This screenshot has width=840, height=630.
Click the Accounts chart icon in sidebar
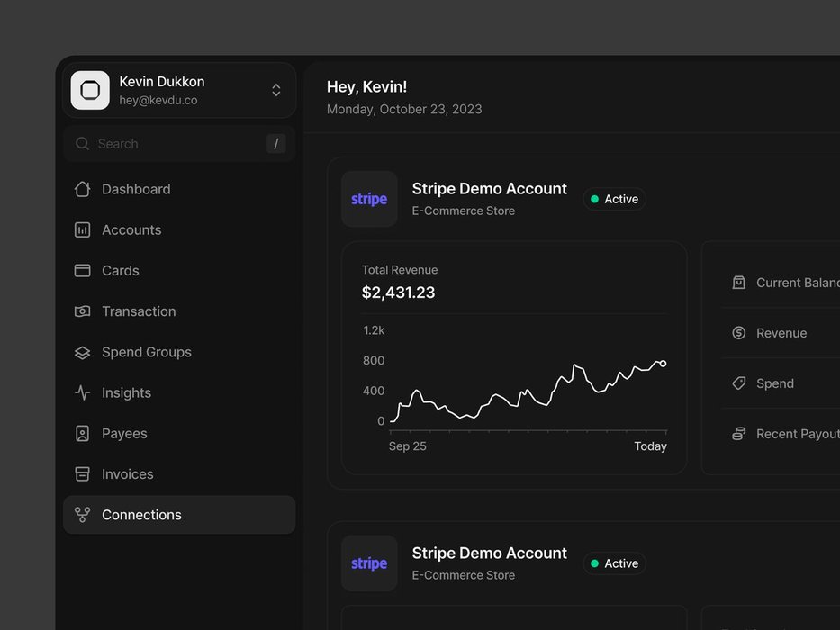[82, 230]
